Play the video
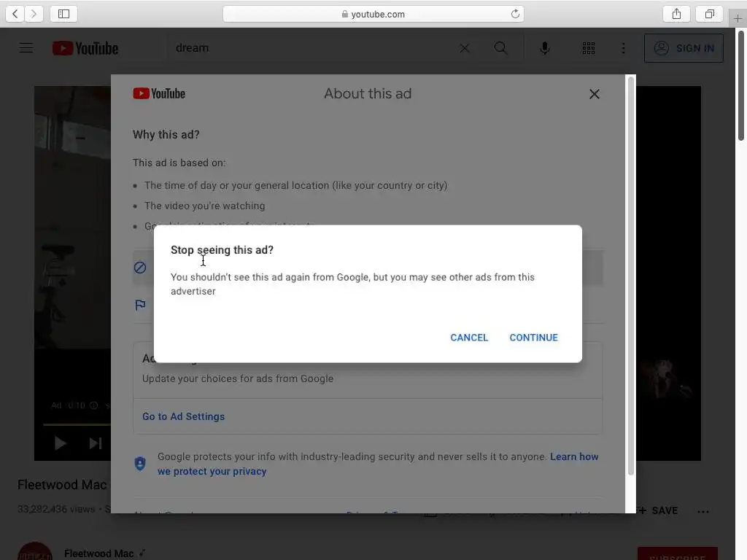747x560 pixels. (x=60, y=443)
